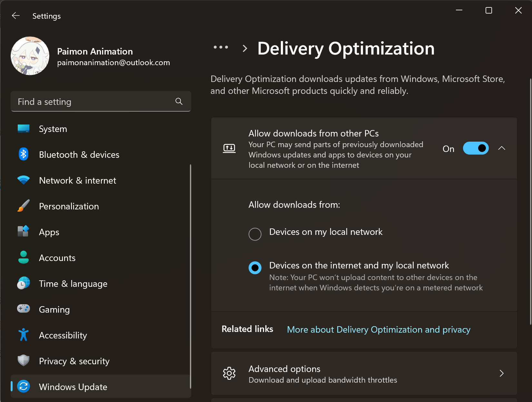Click the Advanced options gear icon
Viewport: 532px width, 402px height.
click(x=229, y=373)
